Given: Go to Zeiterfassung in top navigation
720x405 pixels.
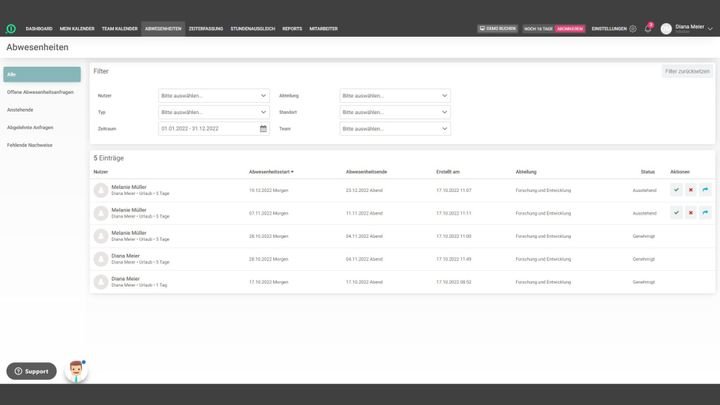Looking at the screenshot, I should click(204, 29).
